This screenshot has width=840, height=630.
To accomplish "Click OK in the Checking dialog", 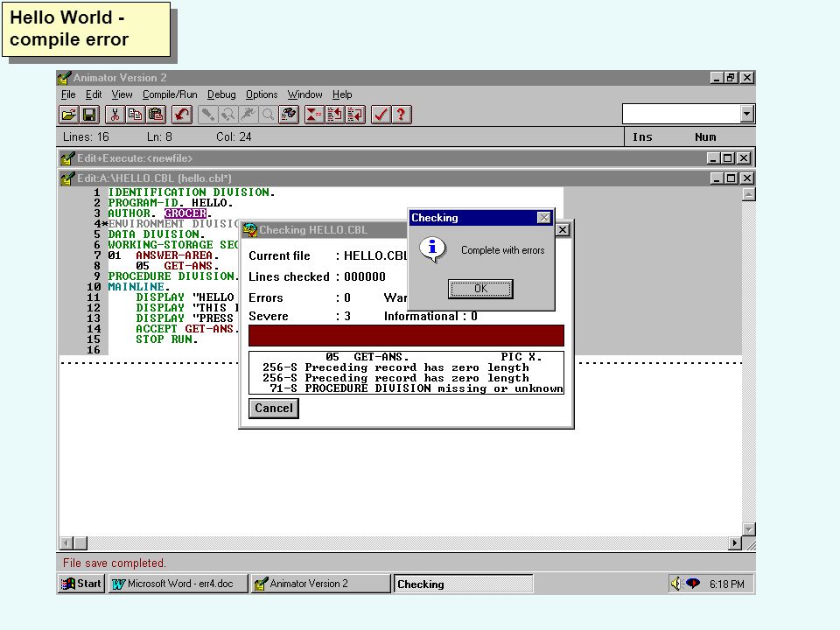I will tap(480, 289).
